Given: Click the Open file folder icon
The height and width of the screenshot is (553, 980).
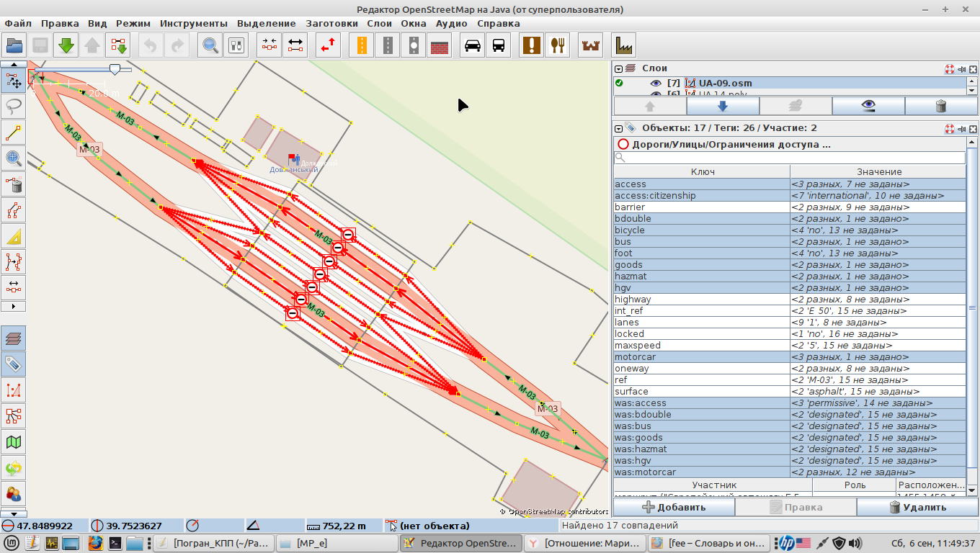Looking at the screenshot, I should [x=14, y=45].
